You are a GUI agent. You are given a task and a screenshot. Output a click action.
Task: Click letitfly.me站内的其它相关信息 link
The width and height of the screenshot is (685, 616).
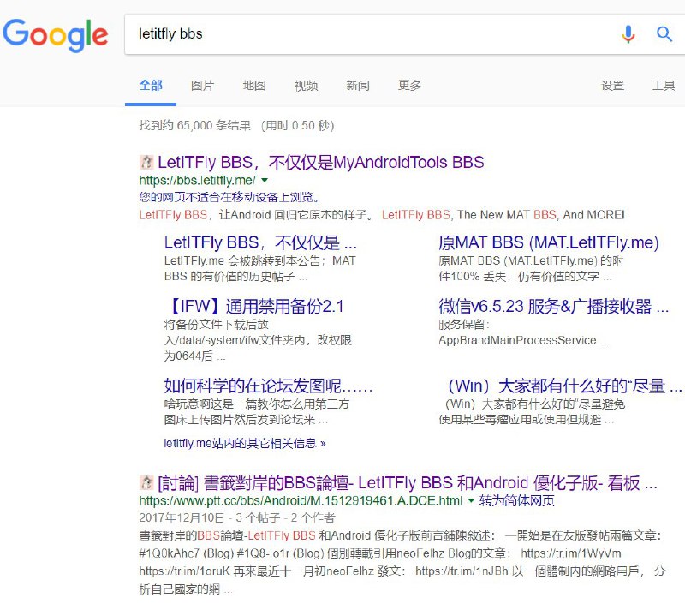click(245, 443)
